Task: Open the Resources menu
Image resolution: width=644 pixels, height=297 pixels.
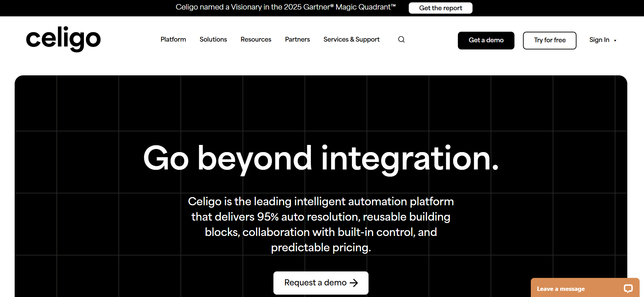Action: (x=256, y=40)
